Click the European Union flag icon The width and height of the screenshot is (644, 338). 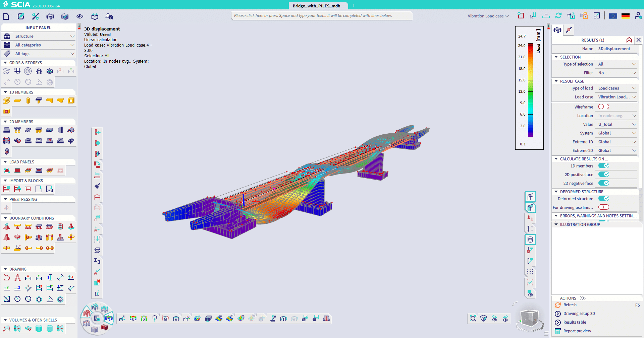613,16
